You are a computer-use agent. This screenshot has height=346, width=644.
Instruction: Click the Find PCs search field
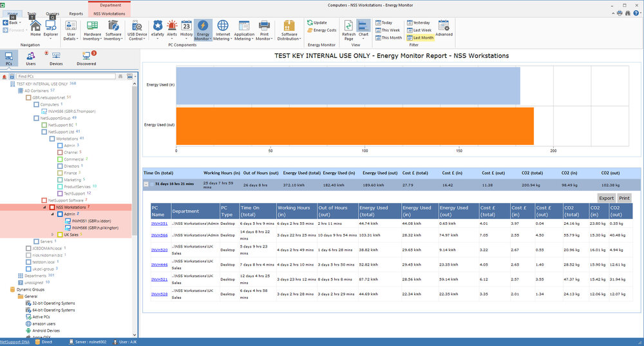click(66, 77)
